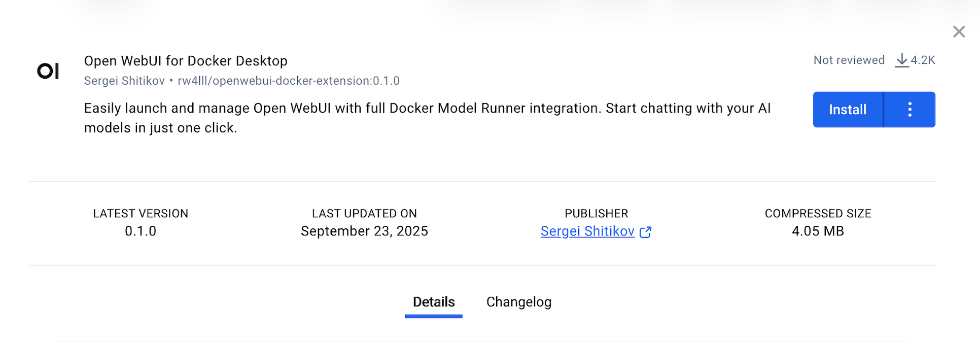980x342 pixels.
Task: Click the September 23, 2025 update date
Action: click(x=364, y=231)
